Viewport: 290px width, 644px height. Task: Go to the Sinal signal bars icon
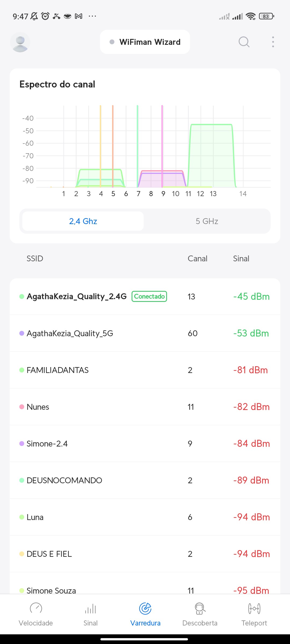(90, 608)
